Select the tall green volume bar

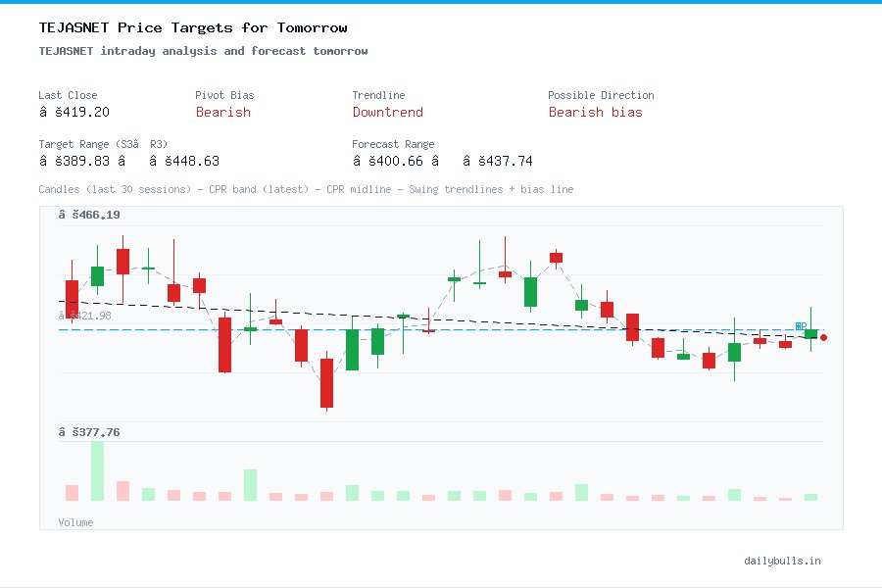96,470
